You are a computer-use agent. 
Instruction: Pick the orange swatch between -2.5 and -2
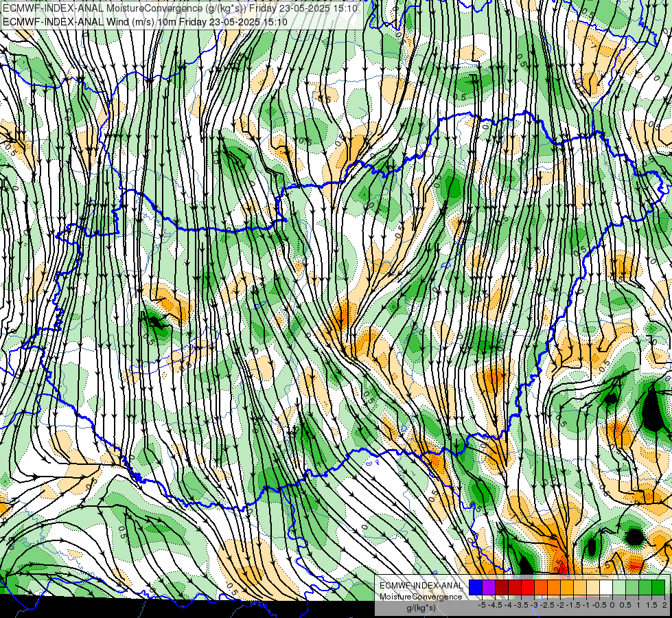[554, 587]
